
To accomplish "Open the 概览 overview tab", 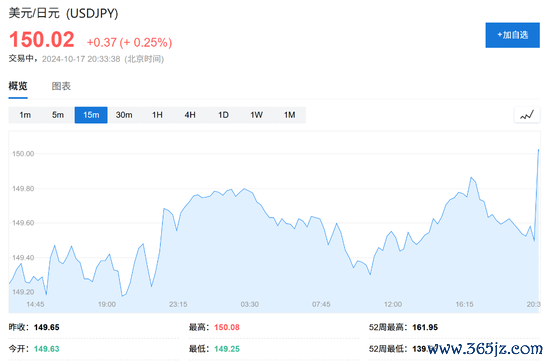I will [18, 86].
